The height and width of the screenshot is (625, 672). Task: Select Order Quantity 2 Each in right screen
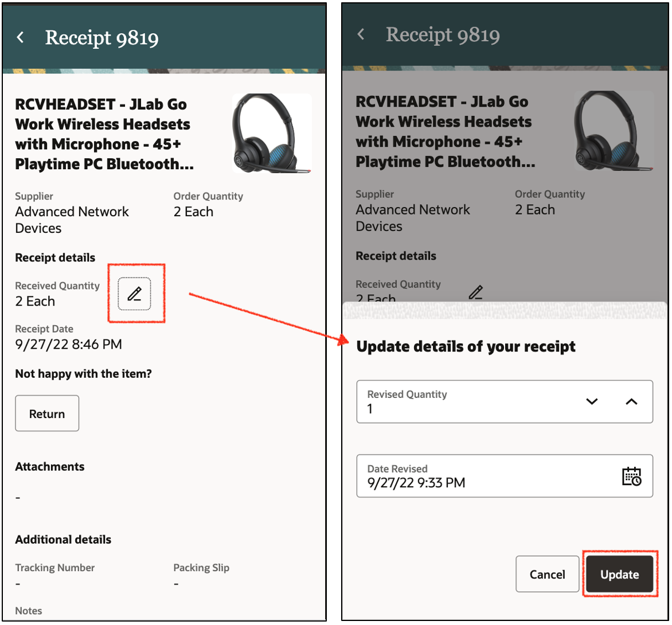tap(535, 210)
